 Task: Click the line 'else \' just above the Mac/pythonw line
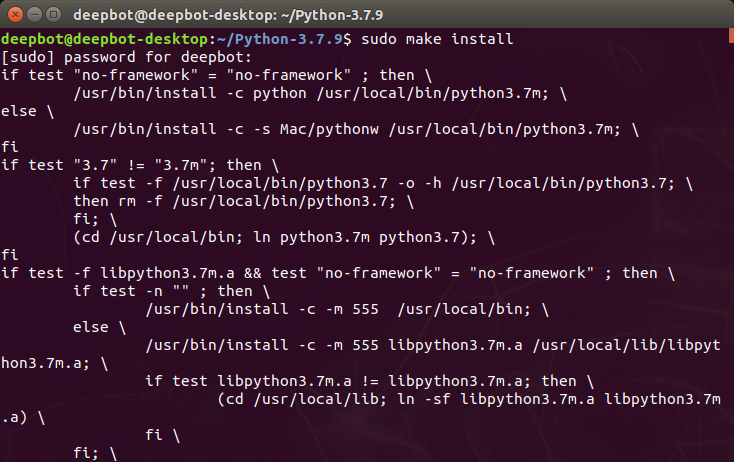27,111
